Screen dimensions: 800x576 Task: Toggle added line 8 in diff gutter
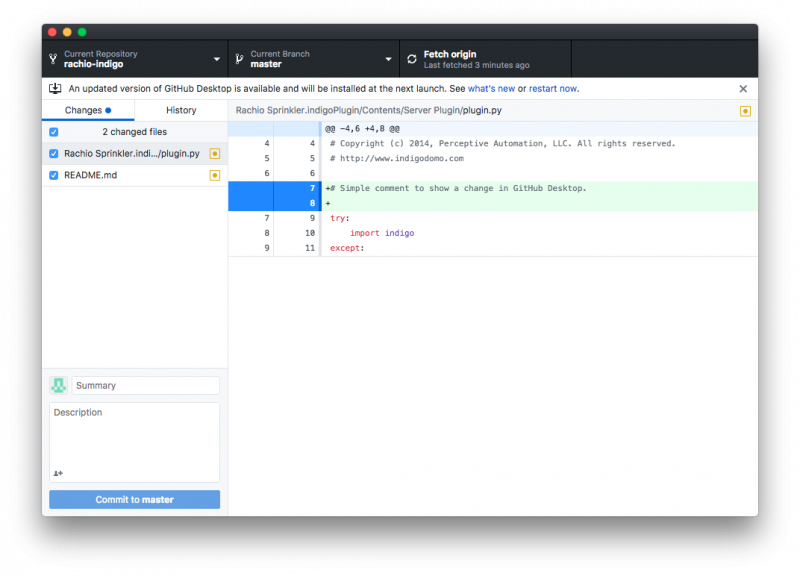(x=274, y=203)
